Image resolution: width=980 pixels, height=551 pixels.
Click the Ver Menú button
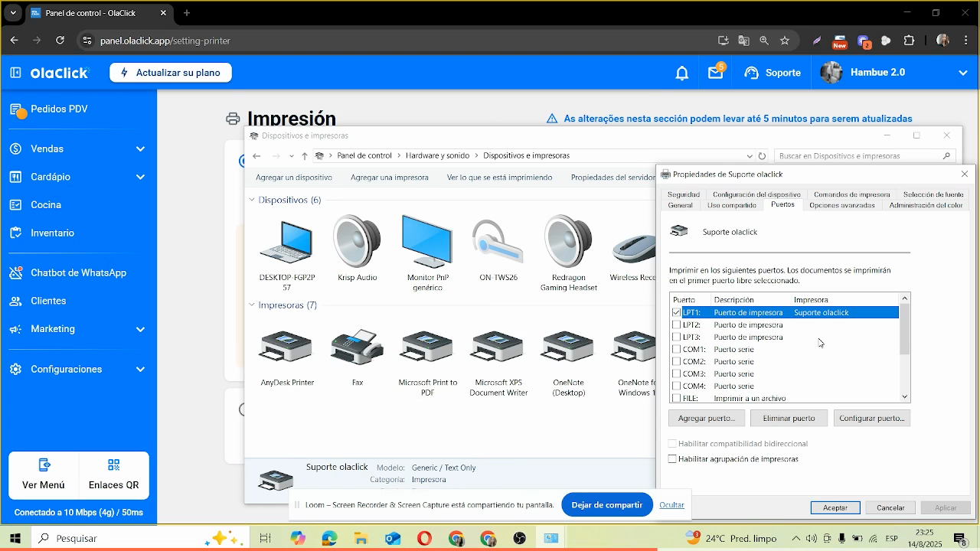tap(44, 474)
